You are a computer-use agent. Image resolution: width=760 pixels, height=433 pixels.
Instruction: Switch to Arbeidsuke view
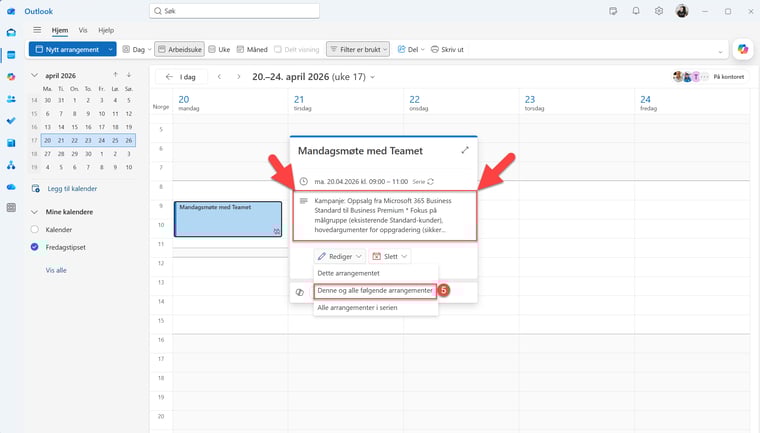(179, 49)
